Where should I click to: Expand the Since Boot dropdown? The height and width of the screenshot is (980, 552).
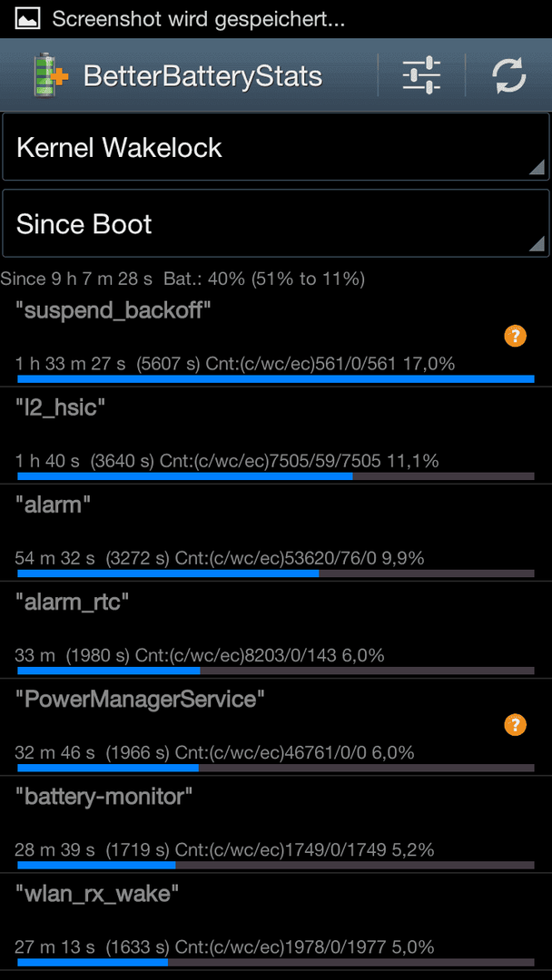pyautogui.click(x=276, y=223)
